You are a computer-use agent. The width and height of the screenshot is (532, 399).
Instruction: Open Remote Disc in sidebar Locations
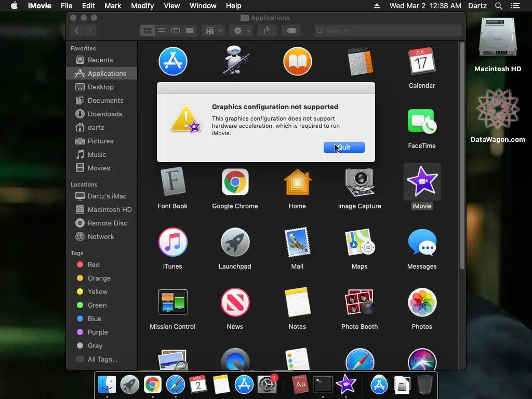click(x=101, y=223)
